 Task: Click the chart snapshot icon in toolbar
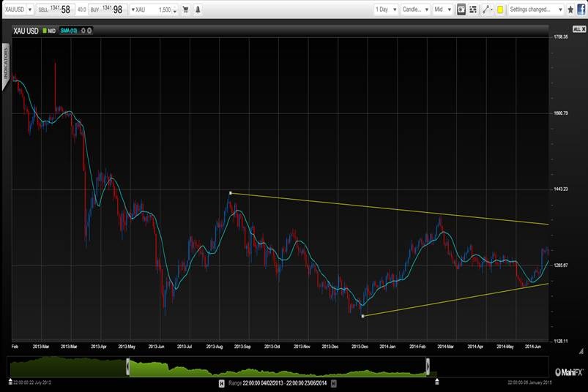461,10
